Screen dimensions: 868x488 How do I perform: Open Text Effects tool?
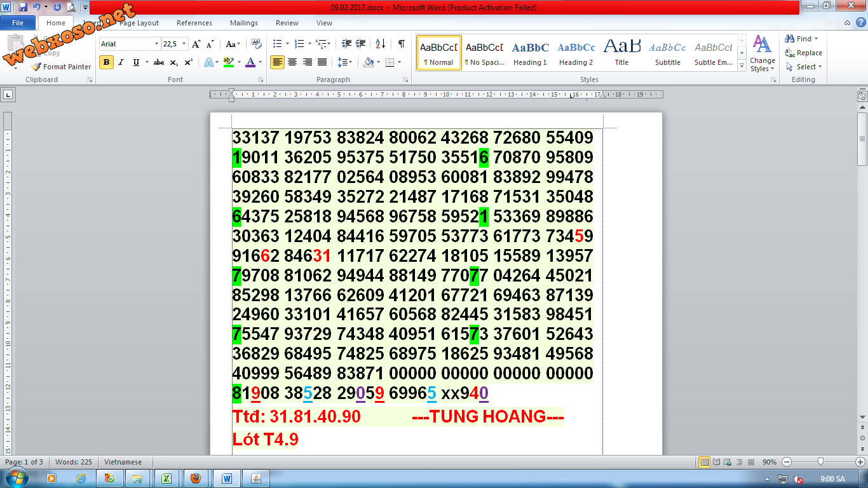[208, 62]
